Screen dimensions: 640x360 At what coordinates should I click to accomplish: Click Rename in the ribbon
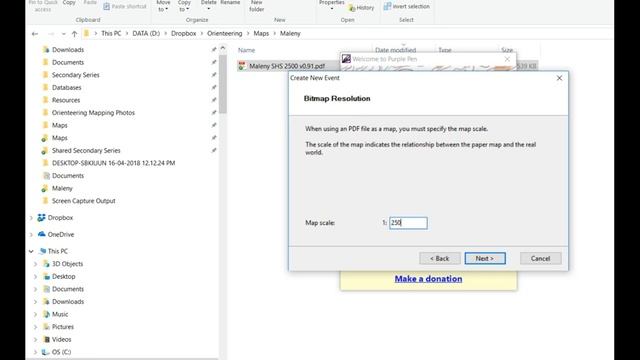(230, 3)
